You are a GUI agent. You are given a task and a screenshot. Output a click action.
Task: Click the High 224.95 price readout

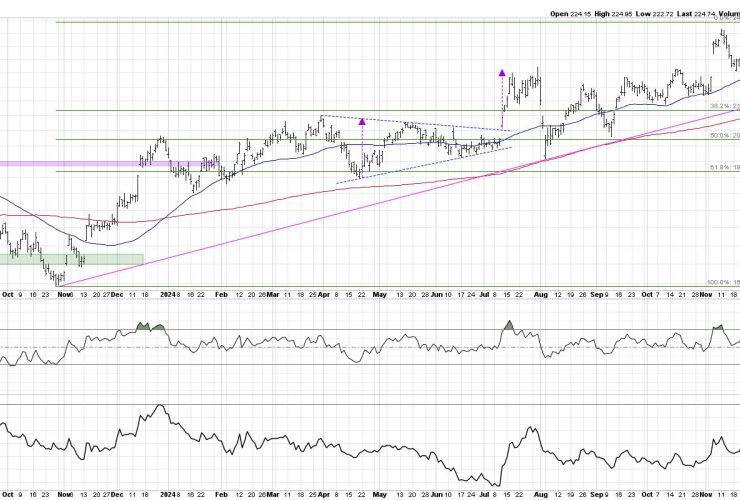[x=613, y=14]
